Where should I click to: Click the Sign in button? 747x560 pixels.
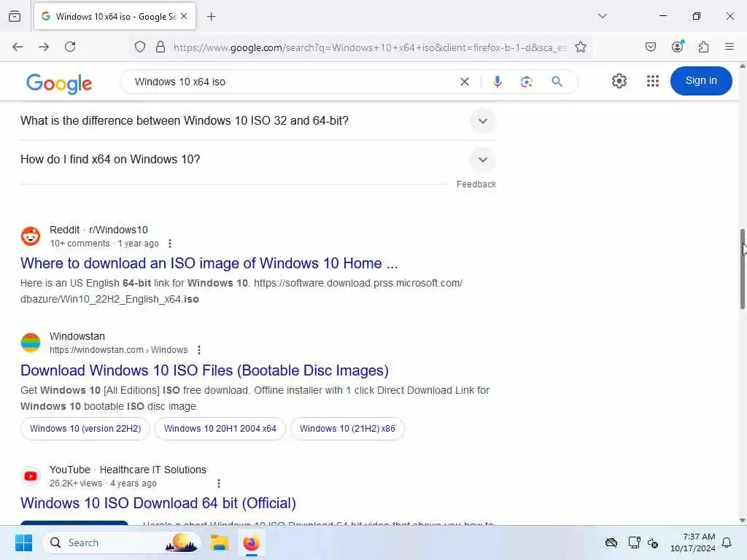701,81
